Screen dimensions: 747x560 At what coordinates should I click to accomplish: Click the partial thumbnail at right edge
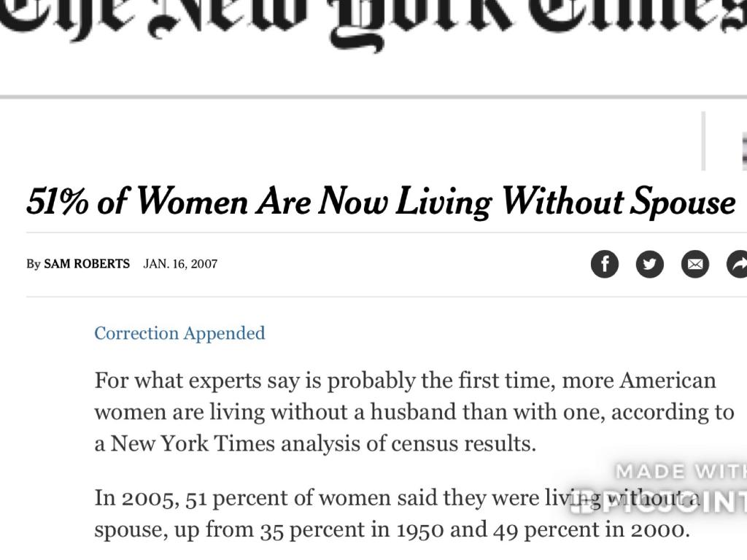(743, 149)
